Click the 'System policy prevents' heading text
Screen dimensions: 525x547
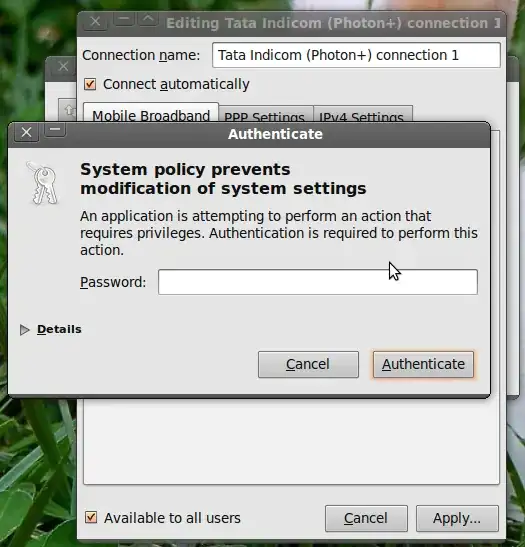(185, 170)
